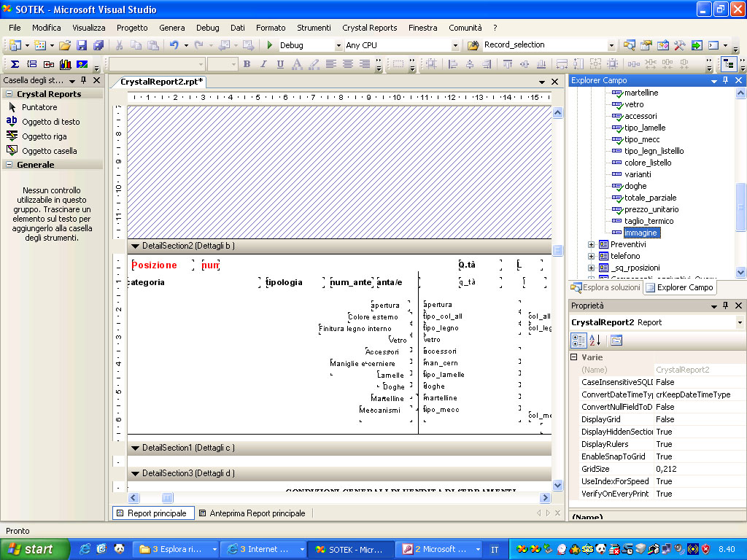
Task: Start debugging with the green play icon
Action: point(270,45)
